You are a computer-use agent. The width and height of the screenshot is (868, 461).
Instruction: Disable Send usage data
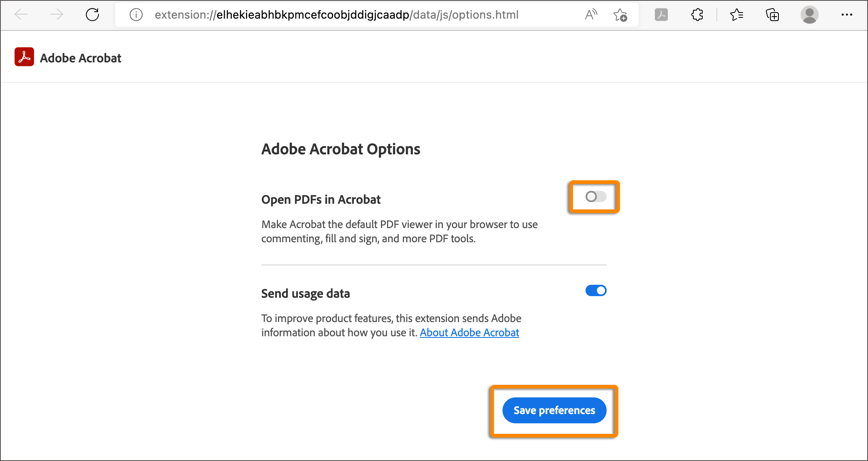tap(596, 290)
